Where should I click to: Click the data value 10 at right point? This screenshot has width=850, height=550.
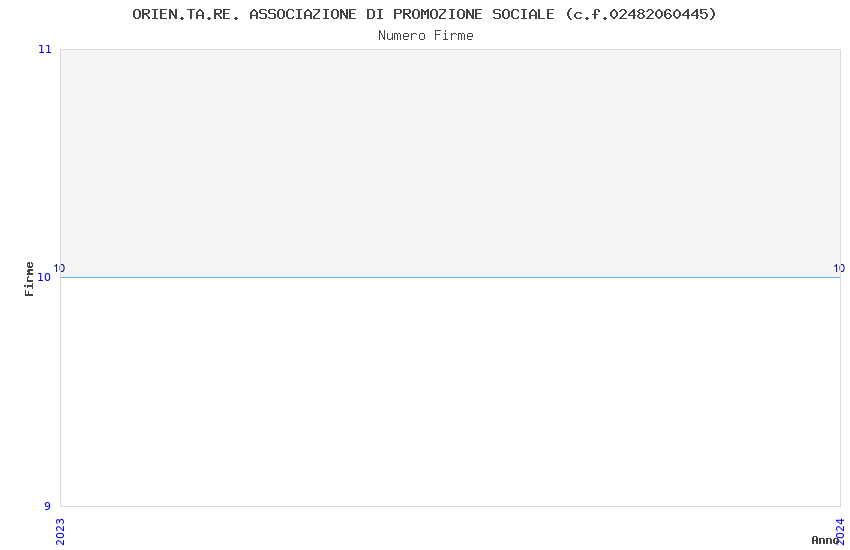[x=839, y=268]
